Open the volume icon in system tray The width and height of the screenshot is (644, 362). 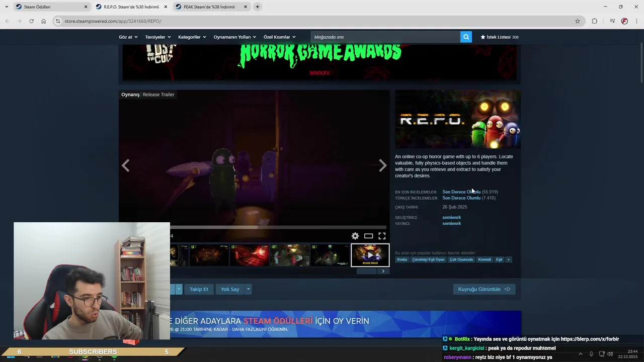(610, 354)
